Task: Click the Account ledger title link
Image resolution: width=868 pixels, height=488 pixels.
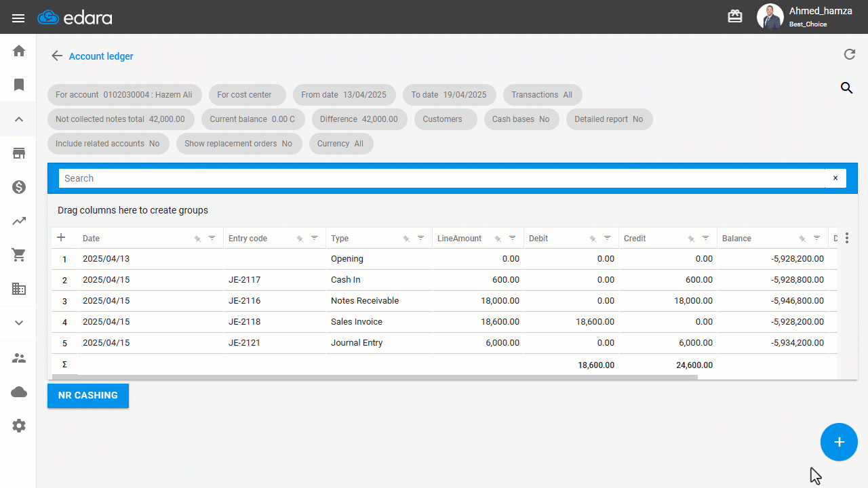Action: pyautogui.click(x=101, y=56)
